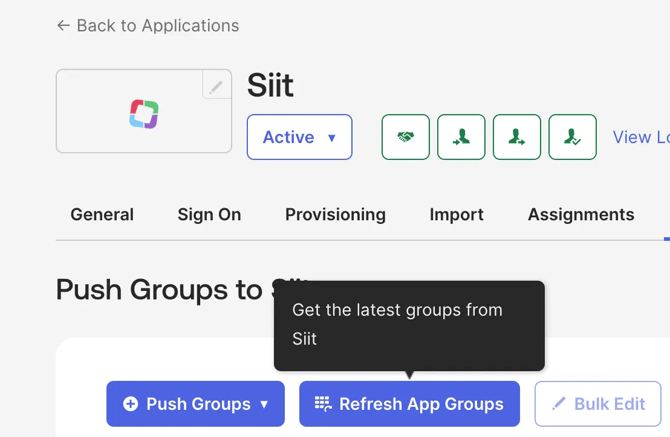Open the Active status dropdown
The height and width of the screenshot is (437, 670).
coord(299,138)
